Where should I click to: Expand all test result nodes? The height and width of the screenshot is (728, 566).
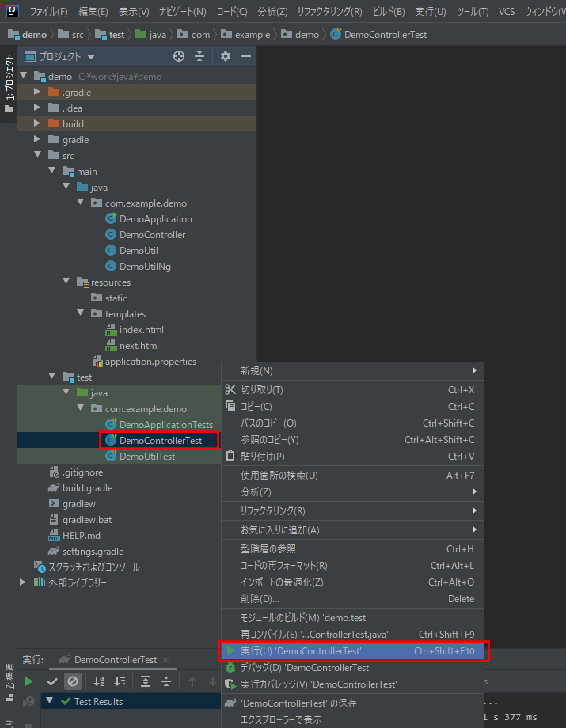click(x=146, y=681)
